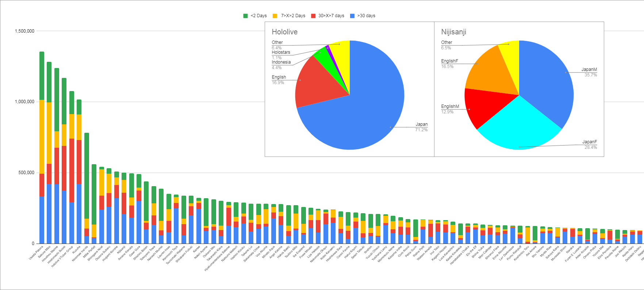Select the Kanae bar's blue segment
Viewport: 644px width, 290px height.
pyautogui.click(x=199, y=226)
